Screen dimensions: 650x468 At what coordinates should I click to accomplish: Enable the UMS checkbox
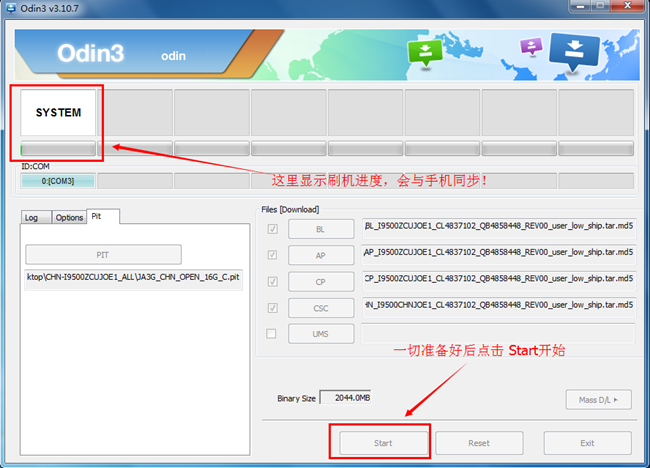pyautogui.click(x=271, y=334)
